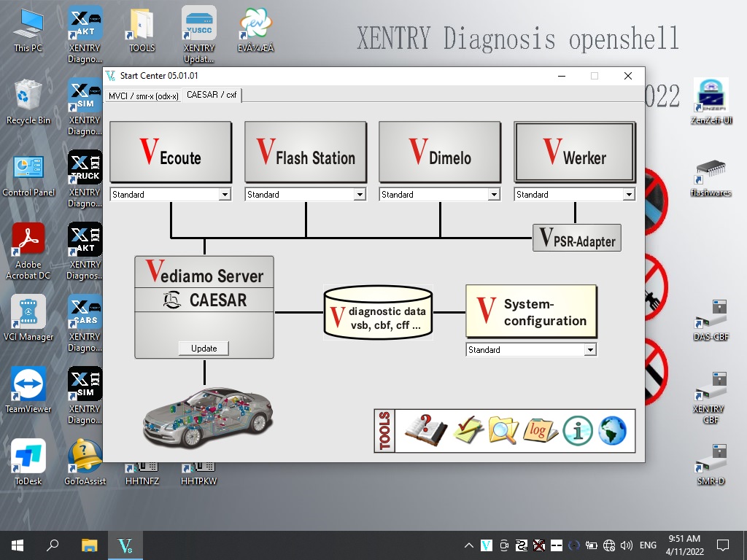The width and height of the screenshot is (747, 560).
Task: Select the XENTRY Update desktop shortcut
Action: (198, 35)
